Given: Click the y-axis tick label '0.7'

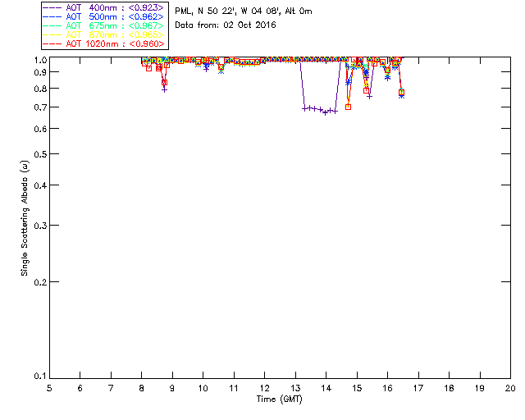Looking at the screenshot, I should point(40,107).
